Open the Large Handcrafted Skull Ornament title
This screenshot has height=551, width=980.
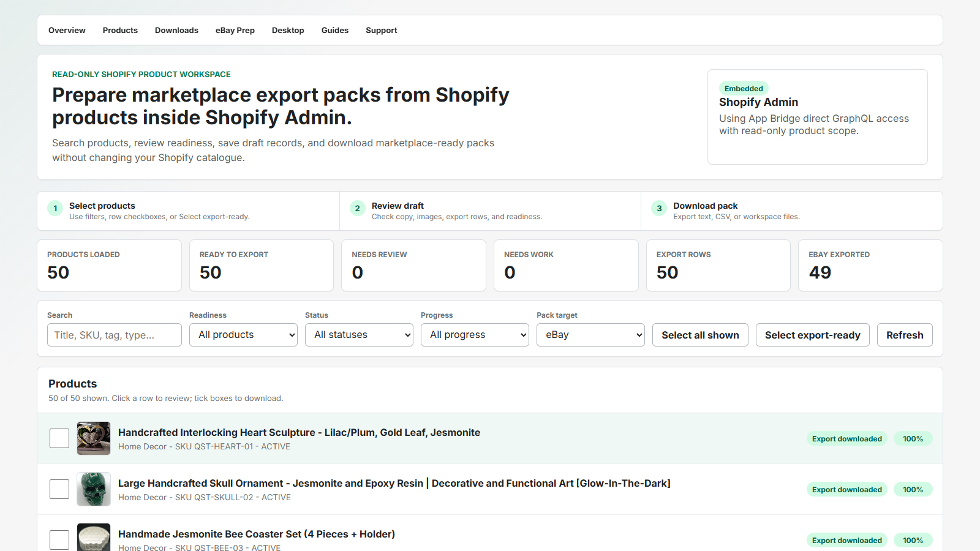click(394, 483)
